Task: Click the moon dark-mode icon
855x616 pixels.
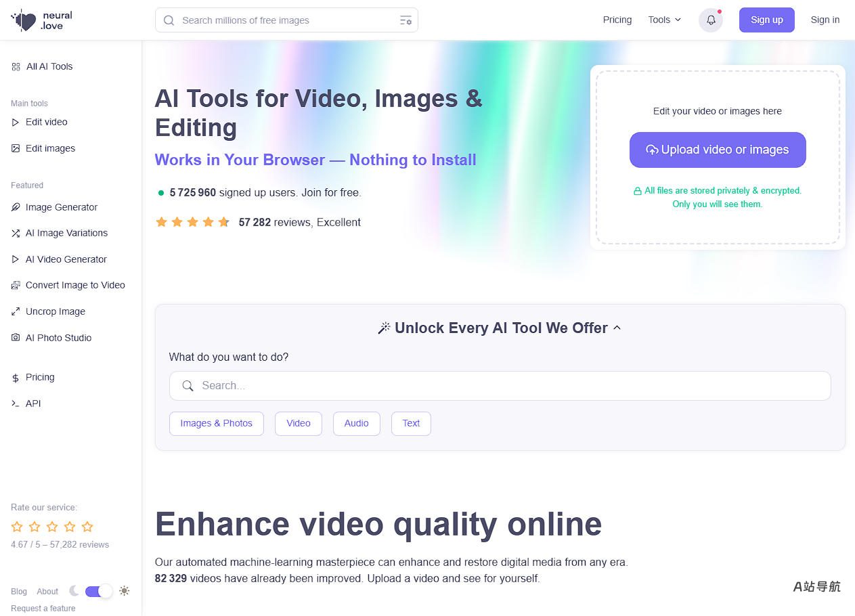Action: 74,591
